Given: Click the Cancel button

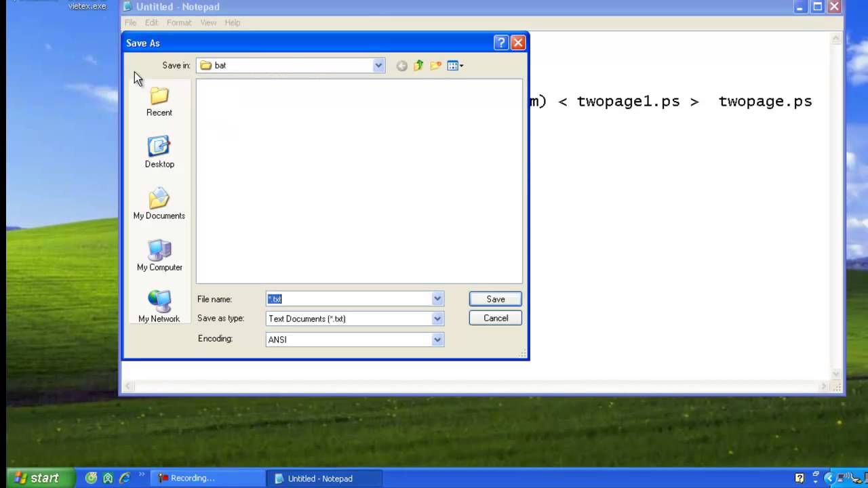Looking at the screenshot, I should [x=496, y=318].
